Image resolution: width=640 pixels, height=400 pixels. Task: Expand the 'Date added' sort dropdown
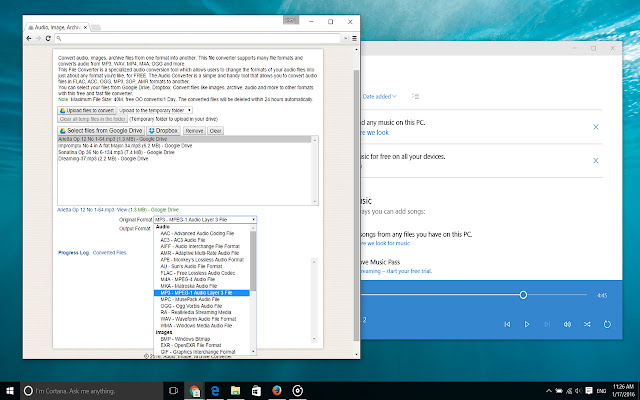[x=380, y=96]
